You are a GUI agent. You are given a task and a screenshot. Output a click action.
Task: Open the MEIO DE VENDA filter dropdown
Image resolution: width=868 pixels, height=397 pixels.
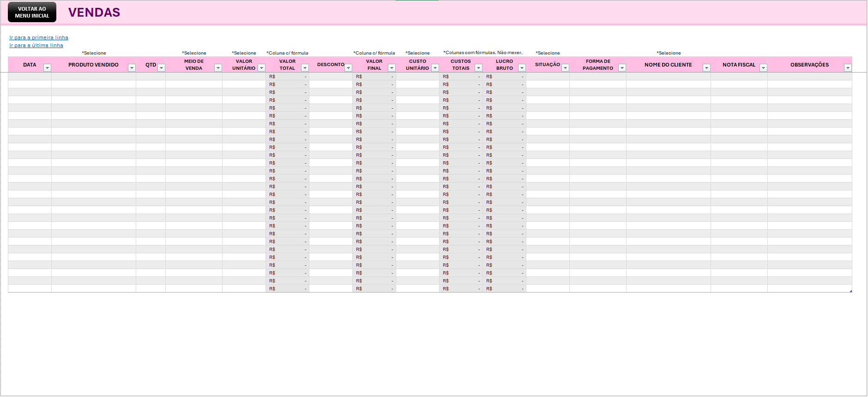point(218,68)
